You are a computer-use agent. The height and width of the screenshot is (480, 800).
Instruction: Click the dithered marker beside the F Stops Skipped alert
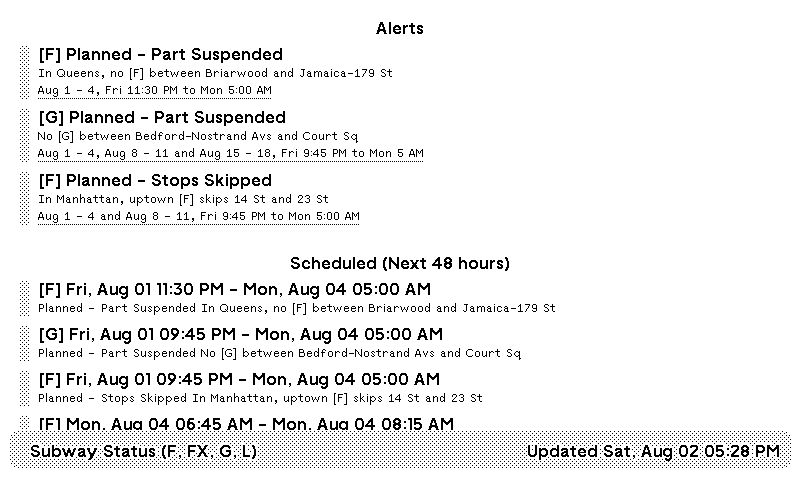point(25,198)
